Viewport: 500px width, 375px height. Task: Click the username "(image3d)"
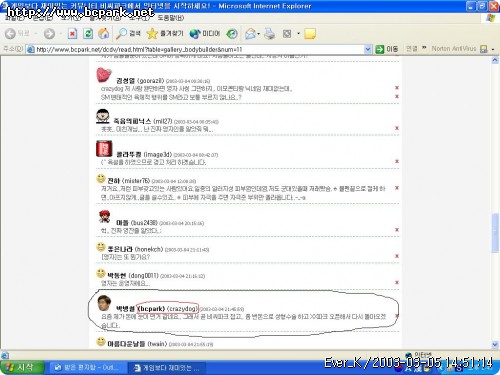point(158,154)
